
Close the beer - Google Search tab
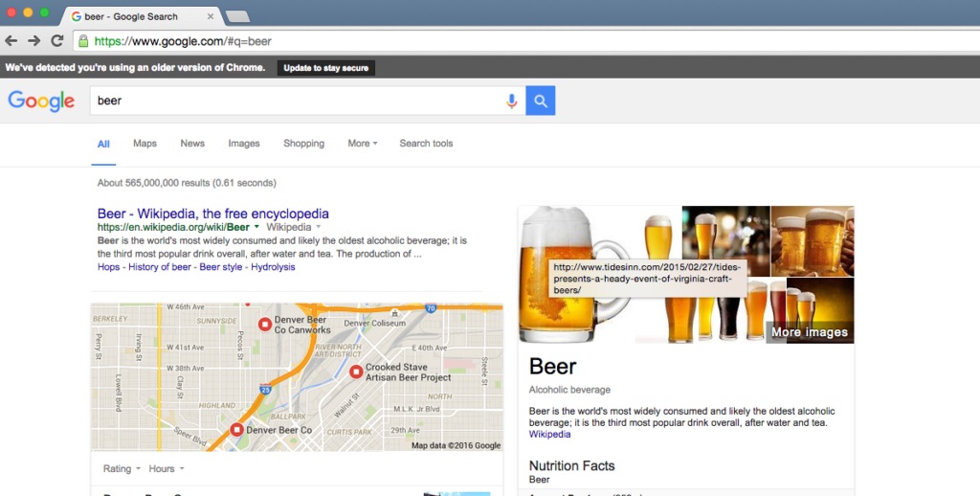211,16
